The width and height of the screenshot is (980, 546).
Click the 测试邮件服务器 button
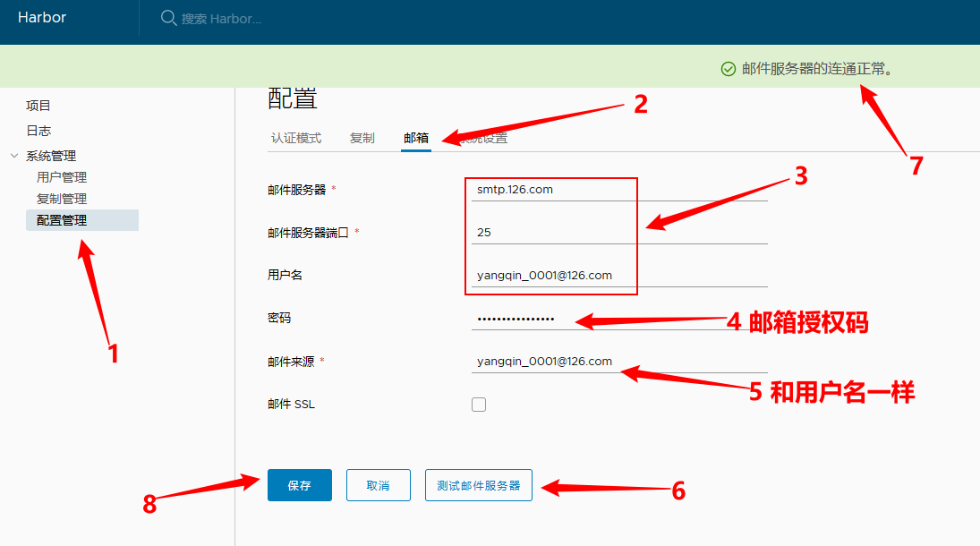click(478, 485)
